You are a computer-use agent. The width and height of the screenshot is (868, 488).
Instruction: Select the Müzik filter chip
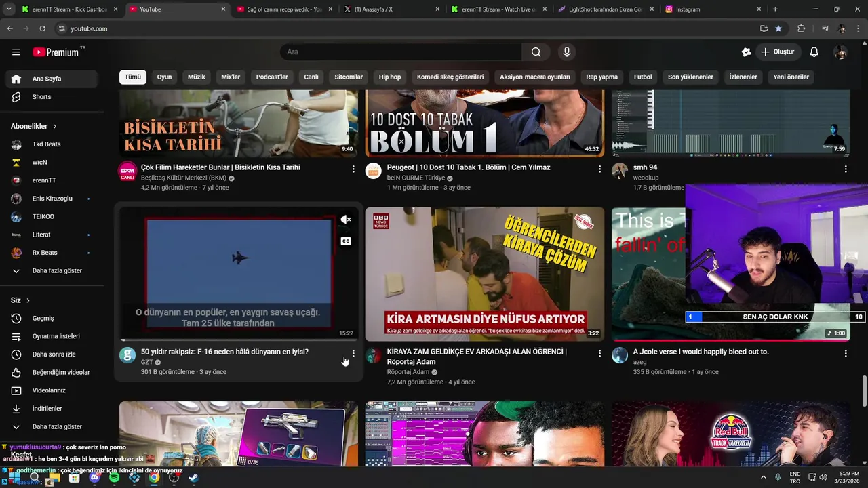pyautogui.click(x=196, y=77)
